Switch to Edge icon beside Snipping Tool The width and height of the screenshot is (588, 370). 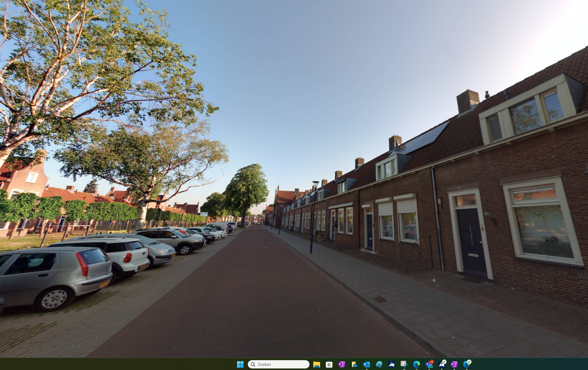[416, 364]
